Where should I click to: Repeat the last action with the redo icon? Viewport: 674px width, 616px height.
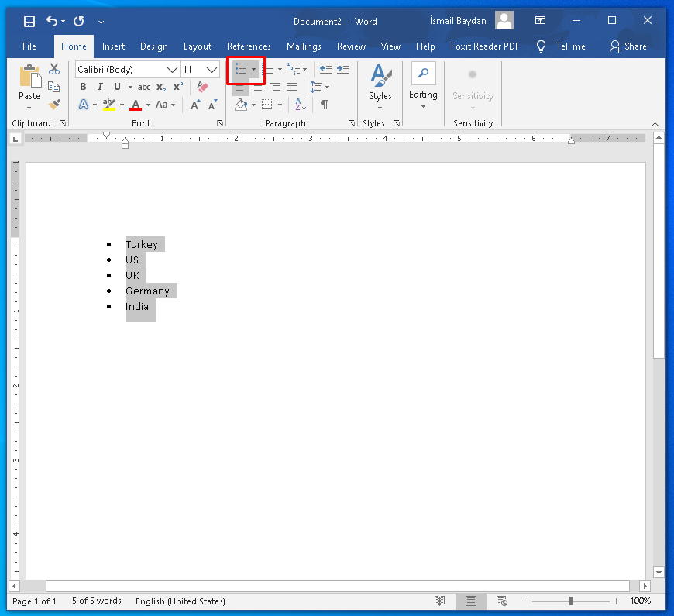click(x=79, y=21)
